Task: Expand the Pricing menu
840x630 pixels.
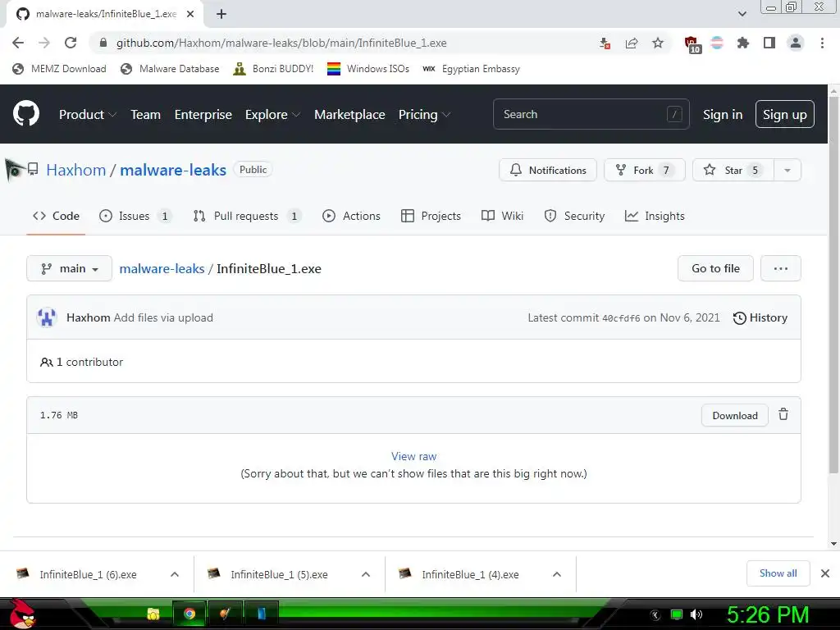Action: click(424, 115)
